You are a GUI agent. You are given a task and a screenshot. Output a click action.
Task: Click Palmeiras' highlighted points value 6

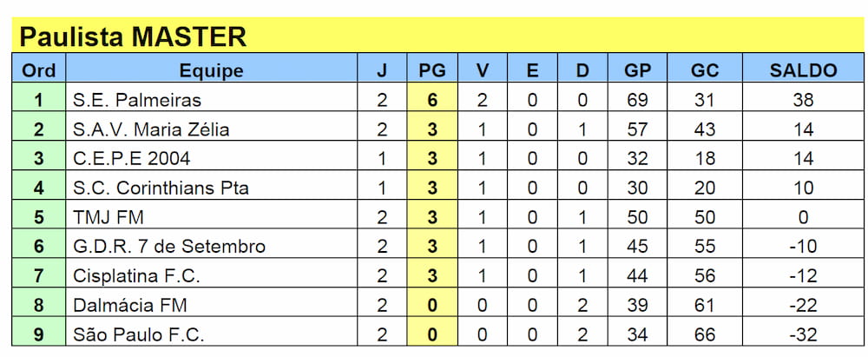[x=431, y=100]
